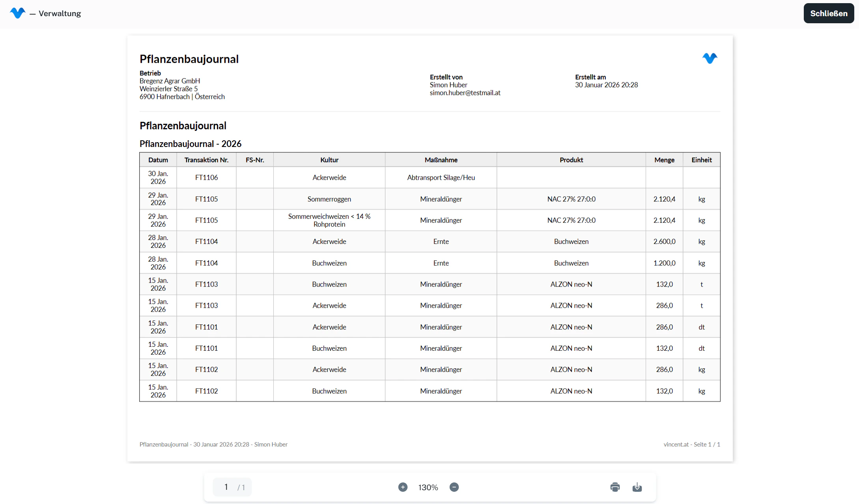Click the Kultur column header

pyautogui.click(x=329, y=160)
